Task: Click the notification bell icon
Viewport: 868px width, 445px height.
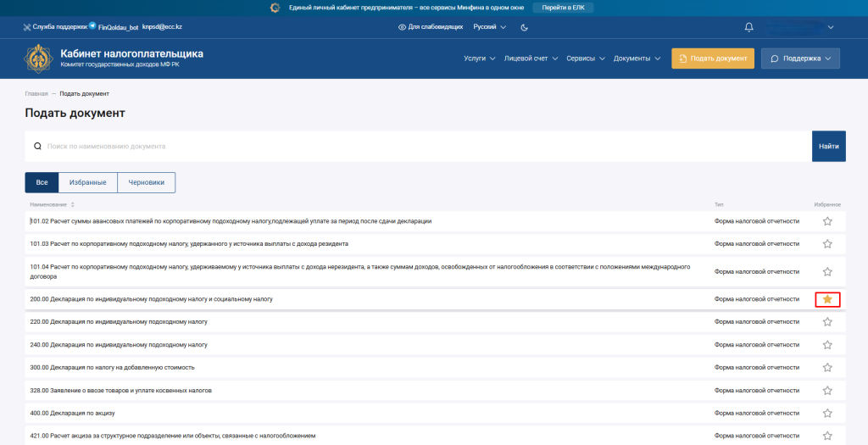Action: [748, 27]
